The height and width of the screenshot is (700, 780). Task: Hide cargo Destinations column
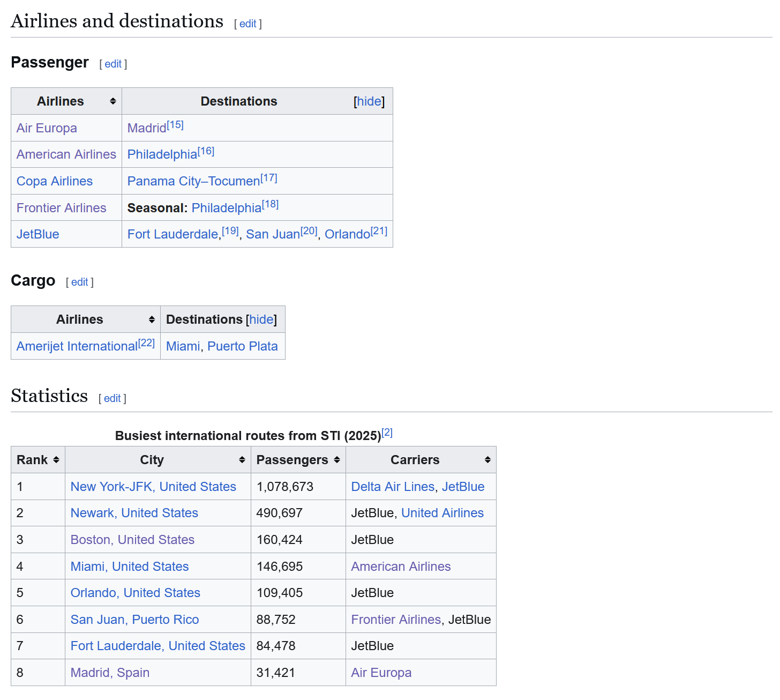pos(261,319)
